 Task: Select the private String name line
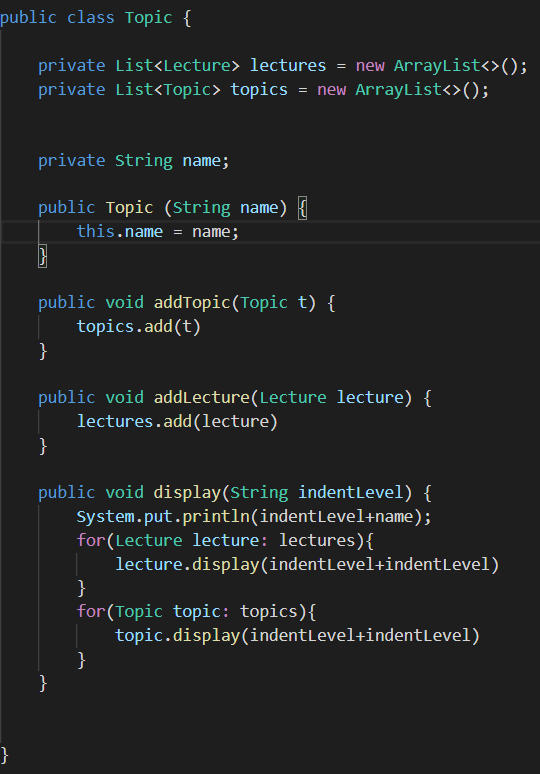tap(134, 160)
